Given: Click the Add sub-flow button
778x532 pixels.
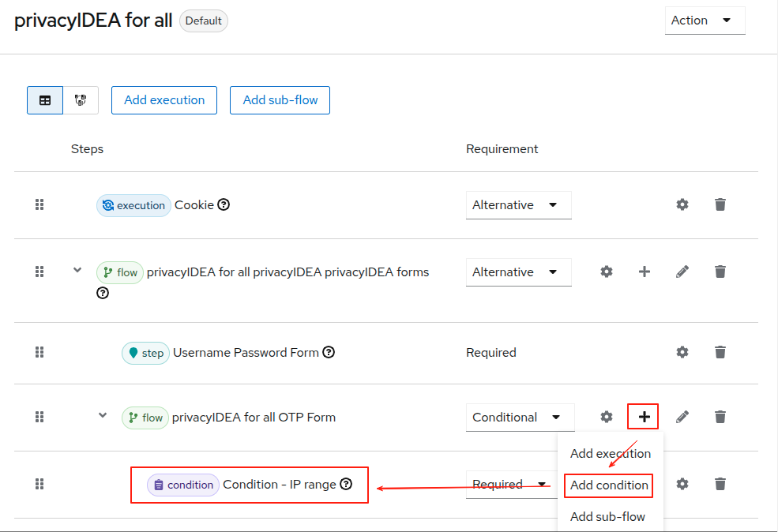Looking at the screenshot, I should tap(280, 100).
